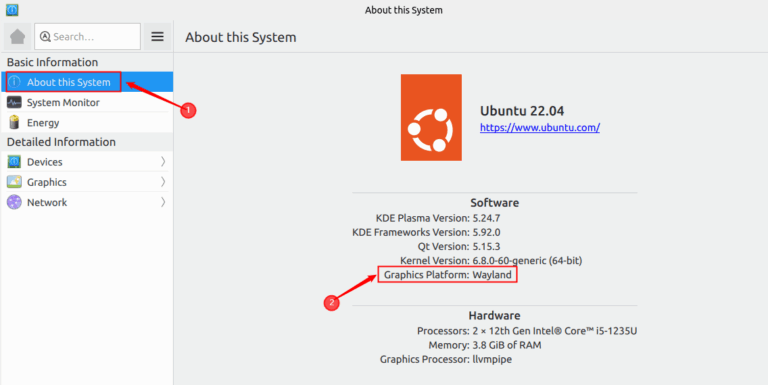Click the Hardware section heading
Screen dimensions: 768x385
[494, 315]
